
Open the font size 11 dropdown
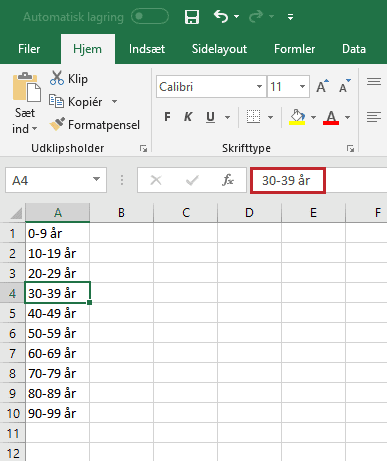click(x=302, y=87)
